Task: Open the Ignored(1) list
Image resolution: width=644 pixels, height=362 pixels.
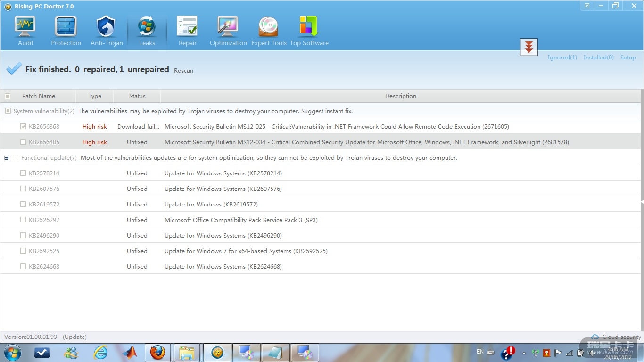Action: pyautogui.click(x=562, y=58)
